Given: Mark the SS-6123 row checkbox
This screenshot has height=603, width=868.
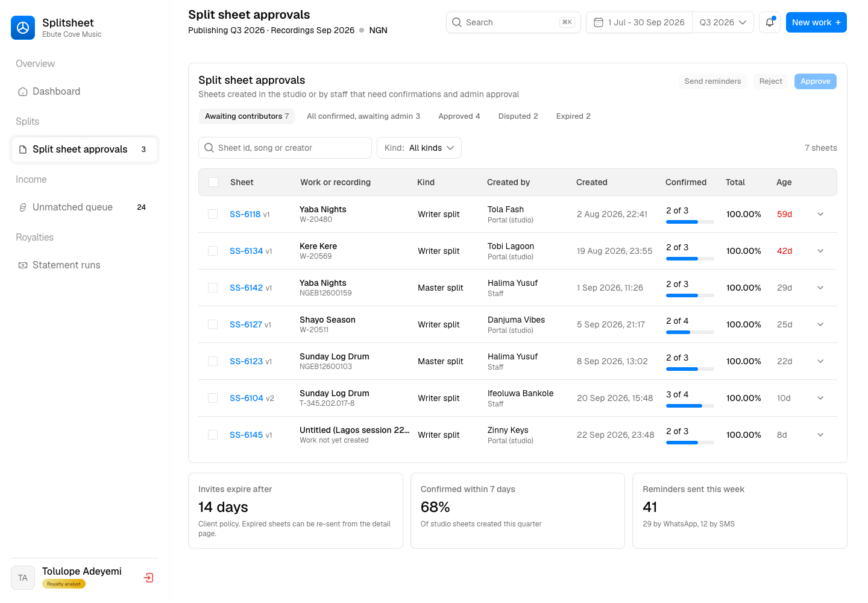Looking at the screenshot, I should coord(213,361).
